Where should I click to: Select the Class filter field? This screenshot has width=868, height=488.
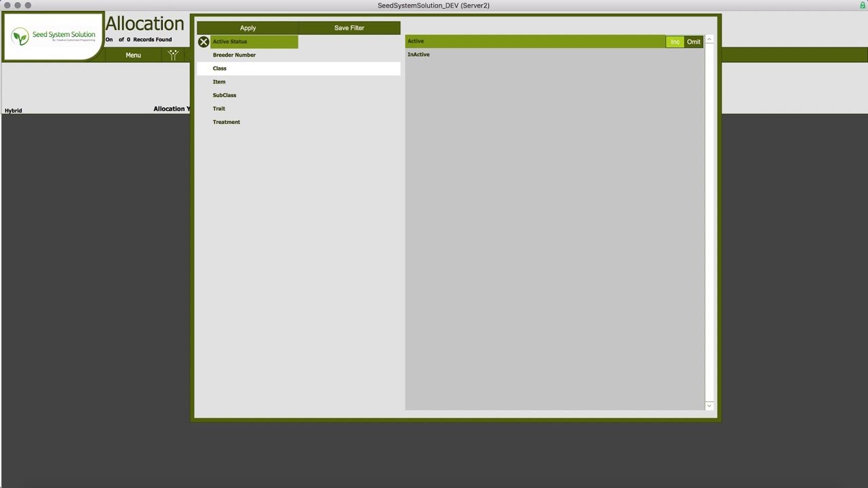pos(298,68)
